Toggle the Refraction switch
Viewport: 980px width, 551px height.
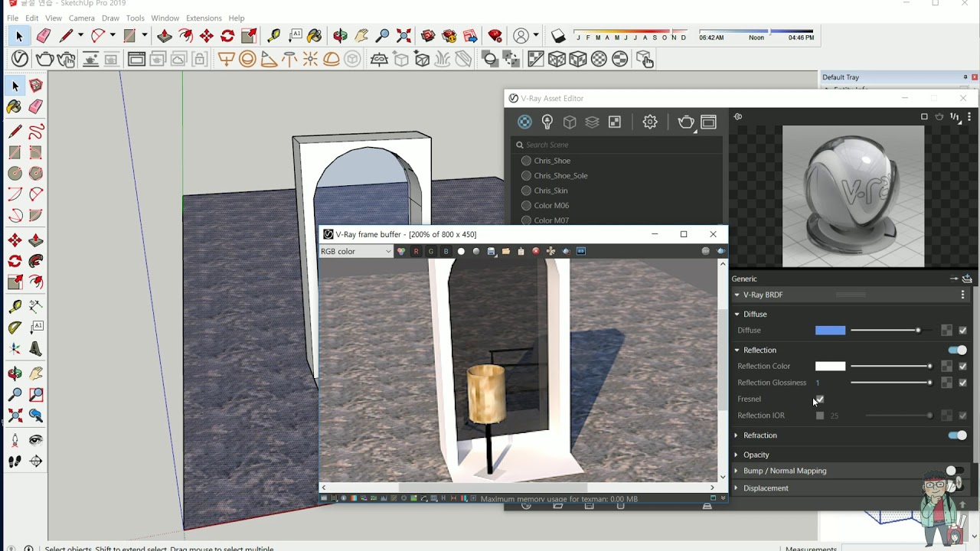click(x=957, y=435)
